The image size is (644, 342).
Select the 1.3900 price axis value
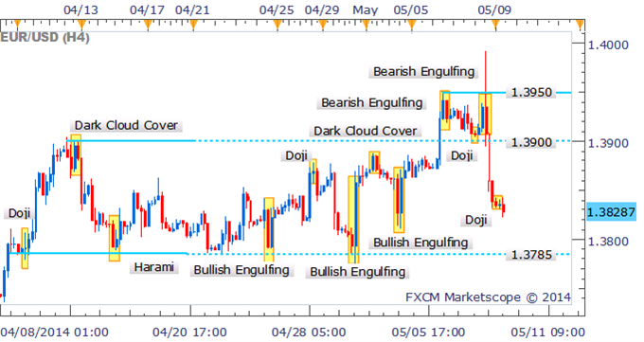[608, 143]
